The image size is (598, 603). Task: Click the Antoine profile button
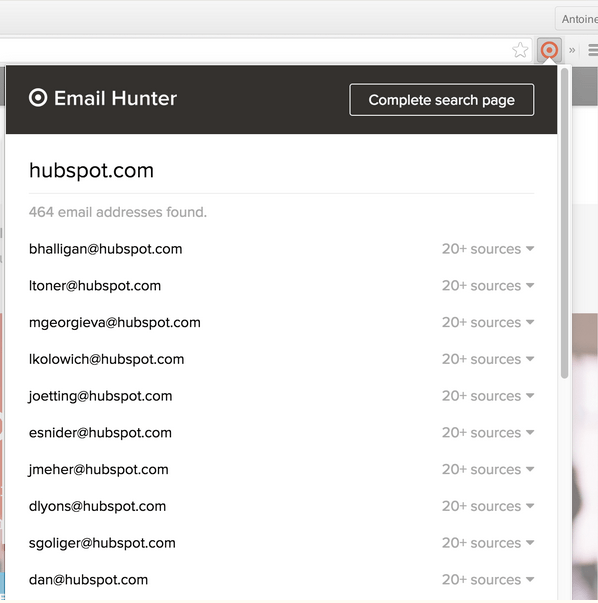coord(577,19)
